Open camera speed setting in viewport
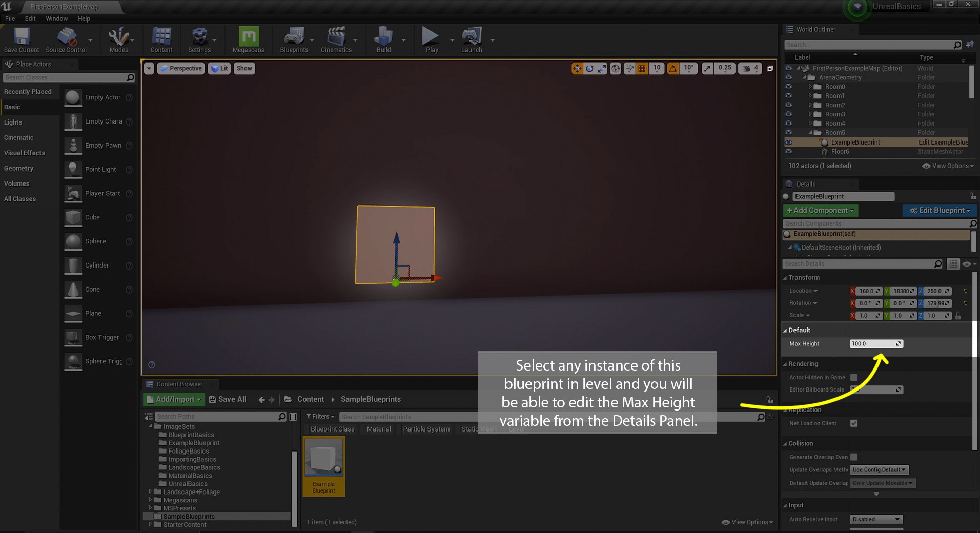Screen dimensions: 980x533 click(x=750, y=68)
